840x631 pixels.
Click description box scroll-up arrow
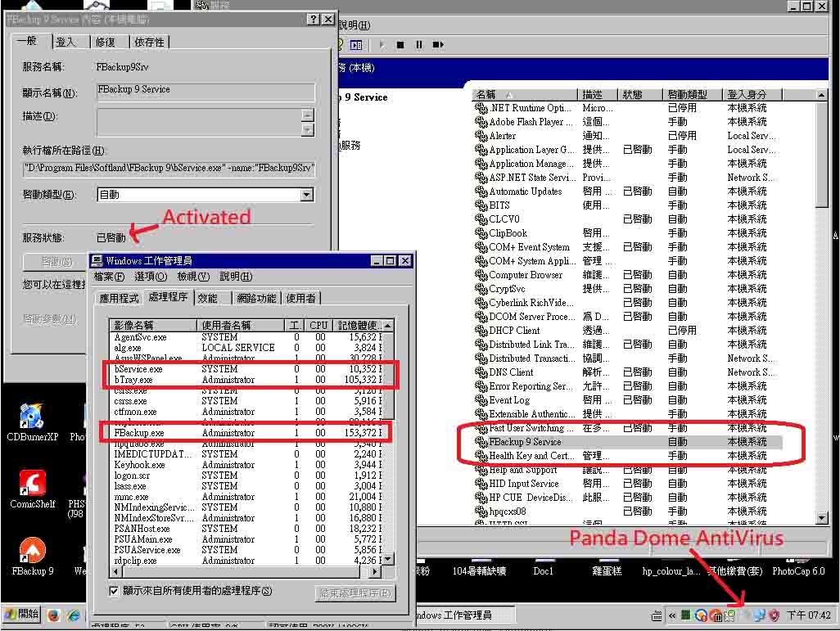(308, 115)
